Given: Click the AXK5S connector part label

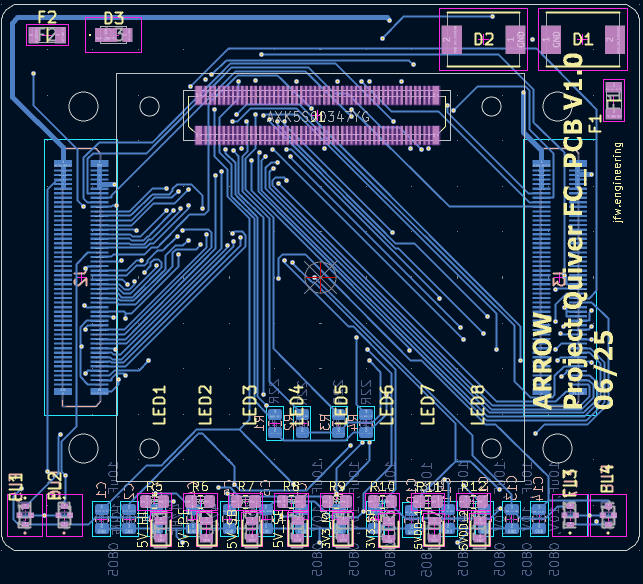Looking at the screenshot, I should point(318,117).
